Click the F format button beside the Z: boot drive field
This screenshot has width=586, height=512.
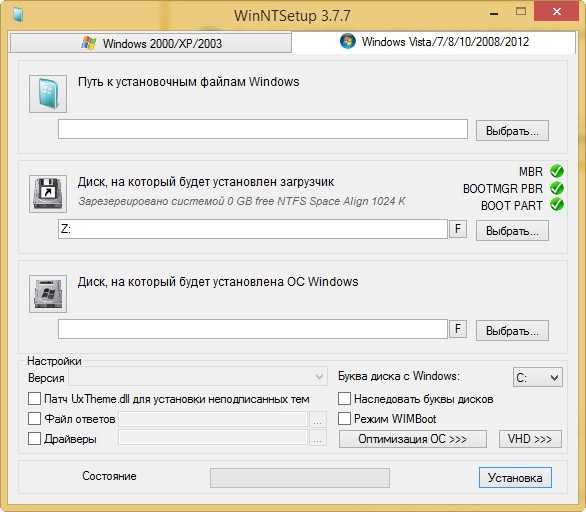pos(458,229)
